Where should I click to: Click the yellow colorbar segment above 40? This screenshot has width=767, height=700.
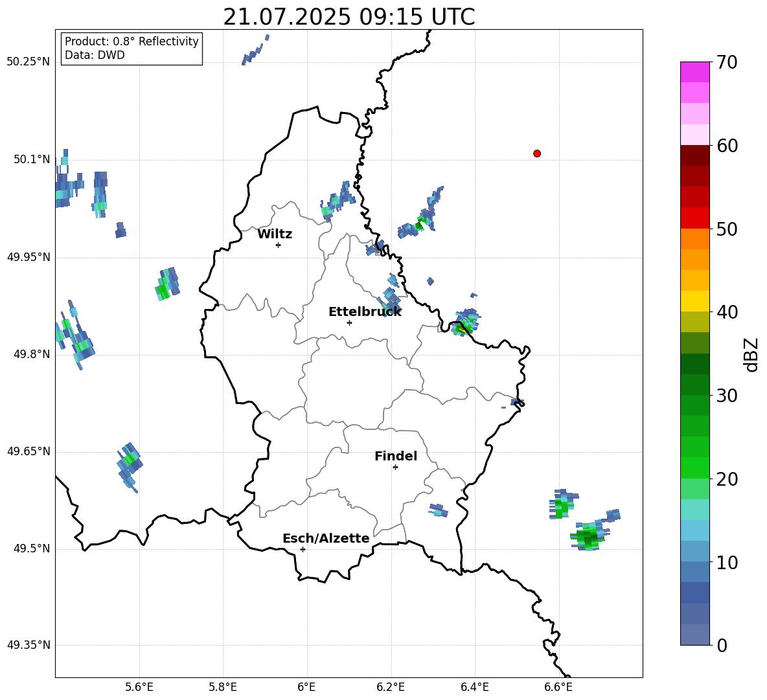coord(695,301)
